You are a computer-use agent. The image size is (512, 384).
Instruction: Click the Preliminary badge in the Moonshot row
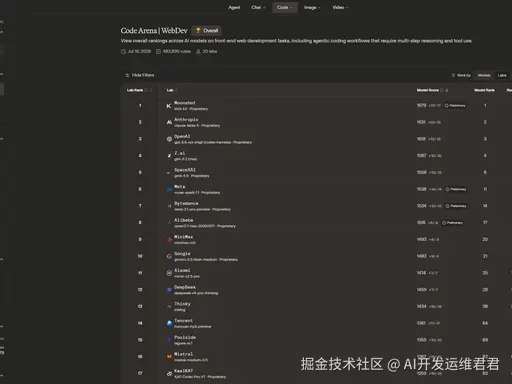(x=455, y=106)
